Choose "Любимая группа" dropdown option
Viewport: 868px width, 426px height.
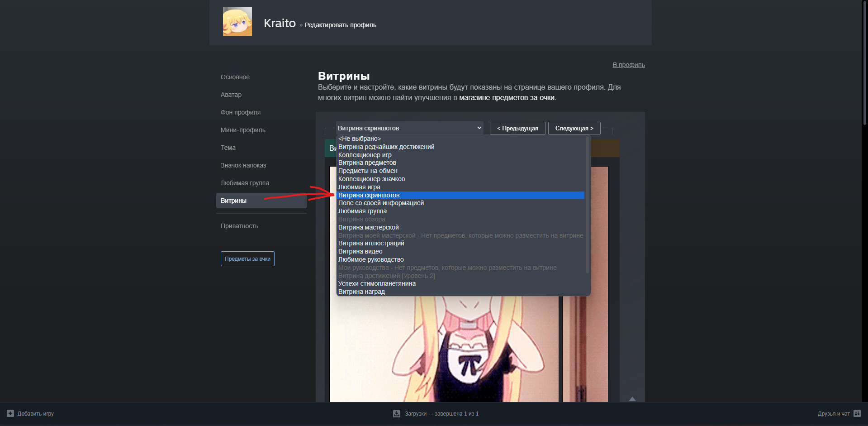461,211
